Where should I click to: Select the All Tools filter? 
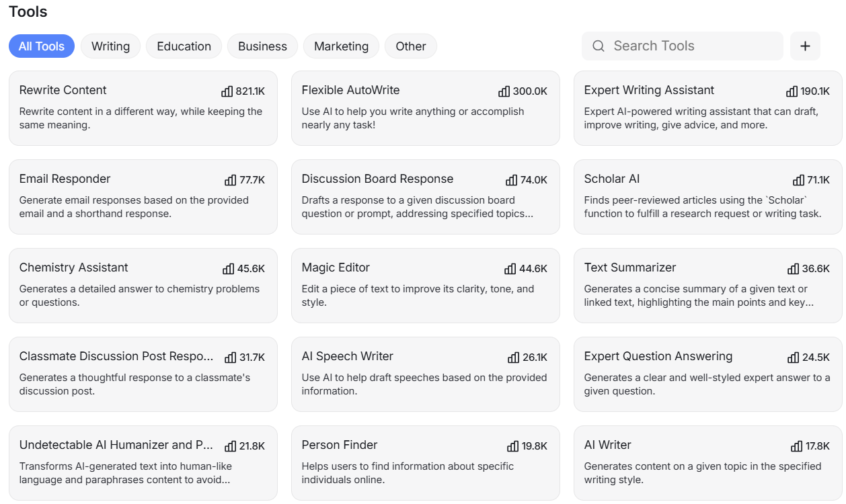coord(42,46)
